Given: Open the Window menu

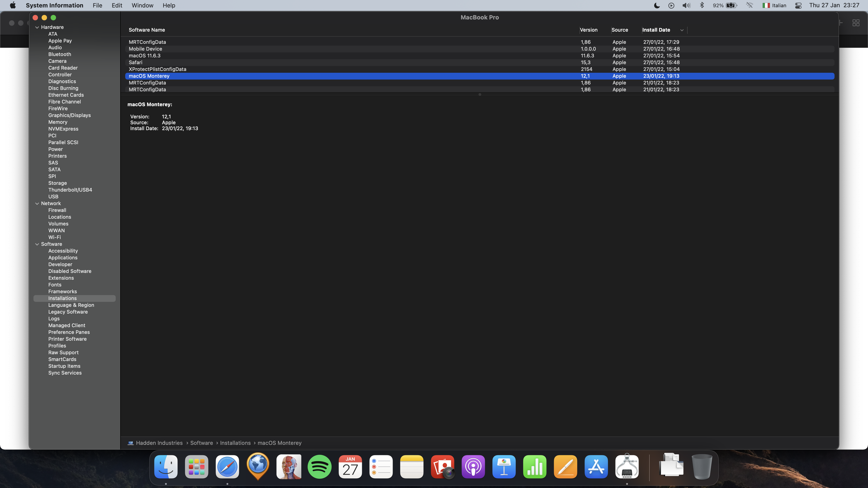Looking at the screenshot, I should [142, 5].
